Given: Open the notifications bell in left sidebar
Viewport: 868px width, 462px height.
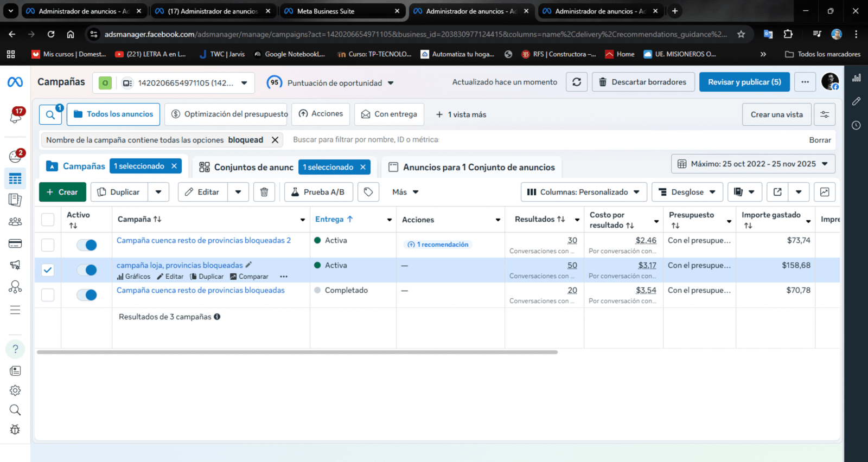Looking at the screenshot, I should (x=16, y=116).
